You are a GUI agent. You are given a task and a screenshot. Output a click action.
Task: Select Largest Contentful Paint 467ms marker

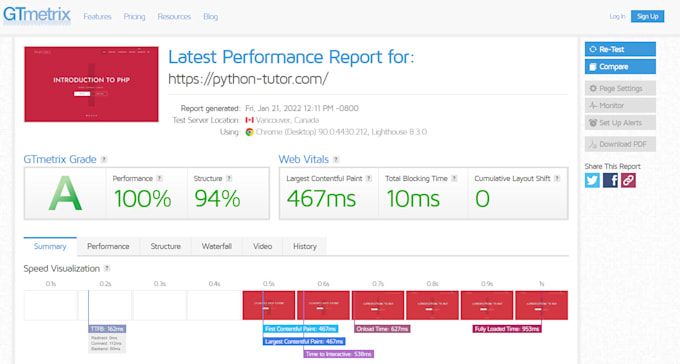[304, 341]
